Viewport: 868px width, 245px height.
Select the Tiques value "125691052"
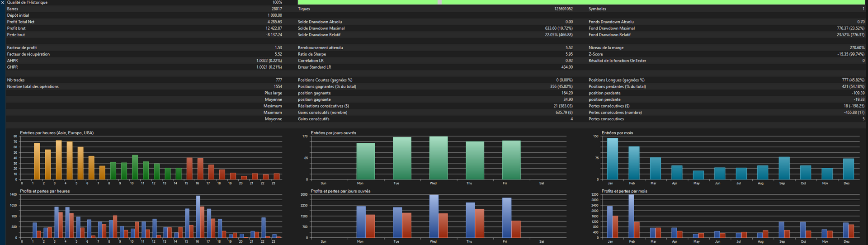(x=563, y=9)
